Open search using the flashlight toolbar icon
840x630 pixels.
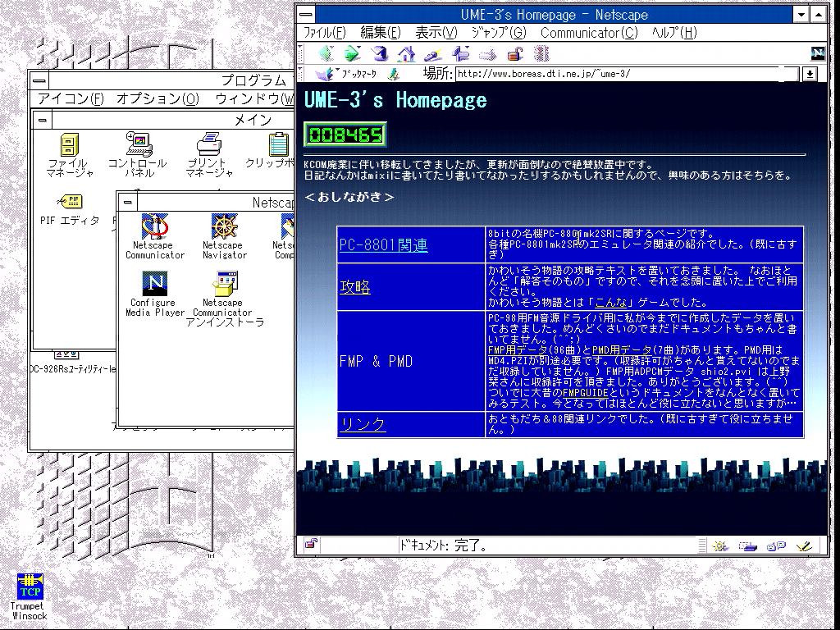tap(430, 53)
